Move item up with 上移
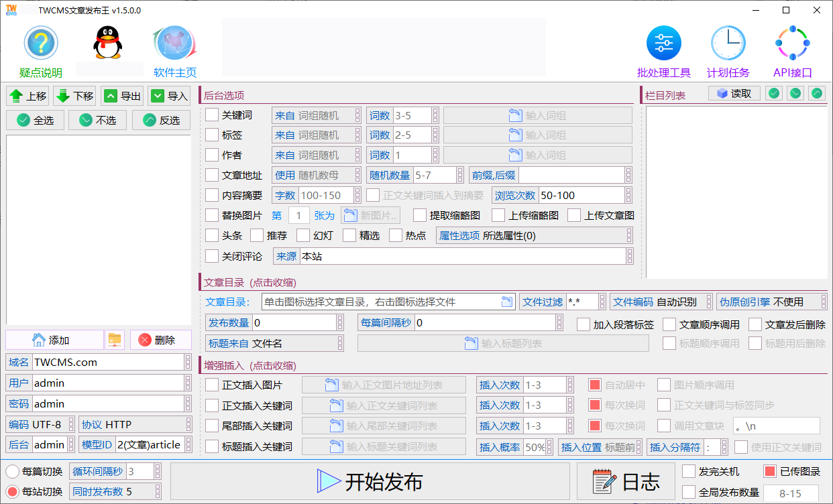This screenshot has height=504, width=833. (28, 96)
